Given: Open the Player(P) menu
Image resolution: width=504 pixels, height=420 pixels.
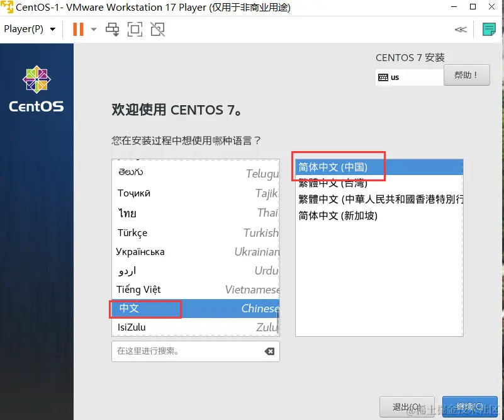Looking at the screenshot, I should pyautogui.click(x=29, y=29).
